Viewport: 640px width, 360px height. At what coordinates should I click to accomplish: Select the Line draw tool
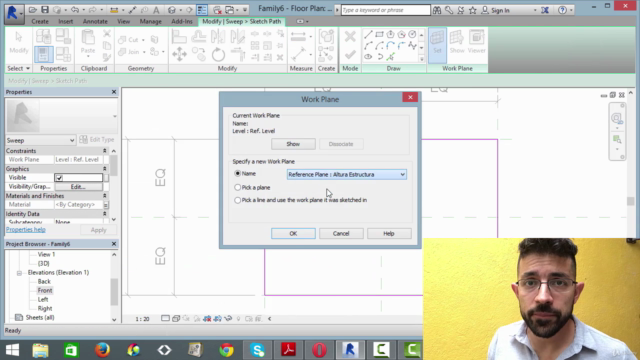coord(368,35)
